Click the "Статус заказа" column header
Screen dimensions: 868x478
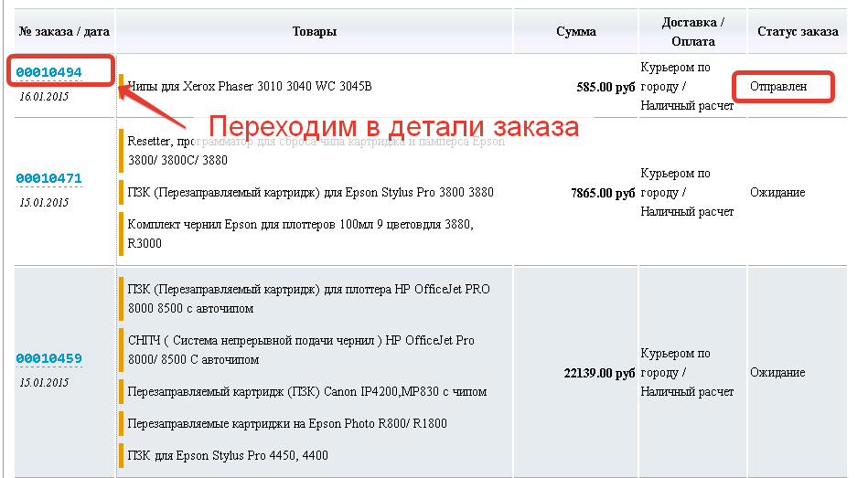797,31
